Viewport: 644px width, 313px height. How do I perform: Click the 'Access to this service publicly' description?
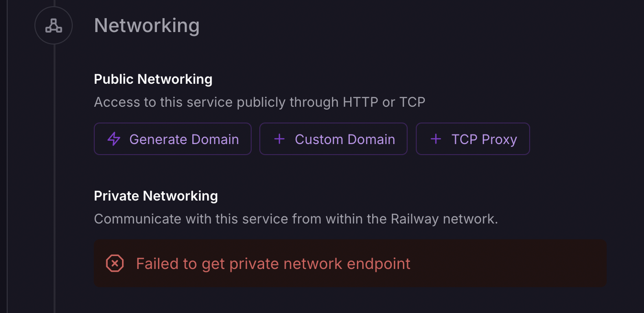pyautogui.click(x=259, y=102)
